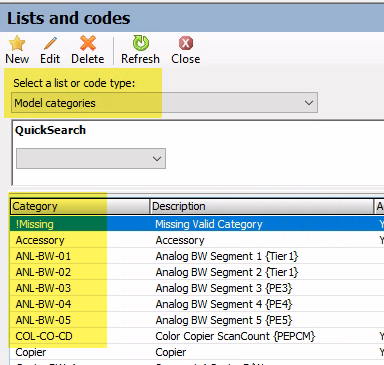Click Analog BW Segment 1 {Tier1} description
Image resolution: width=384 pixels, height=365 pixels.
click(227, 256)
